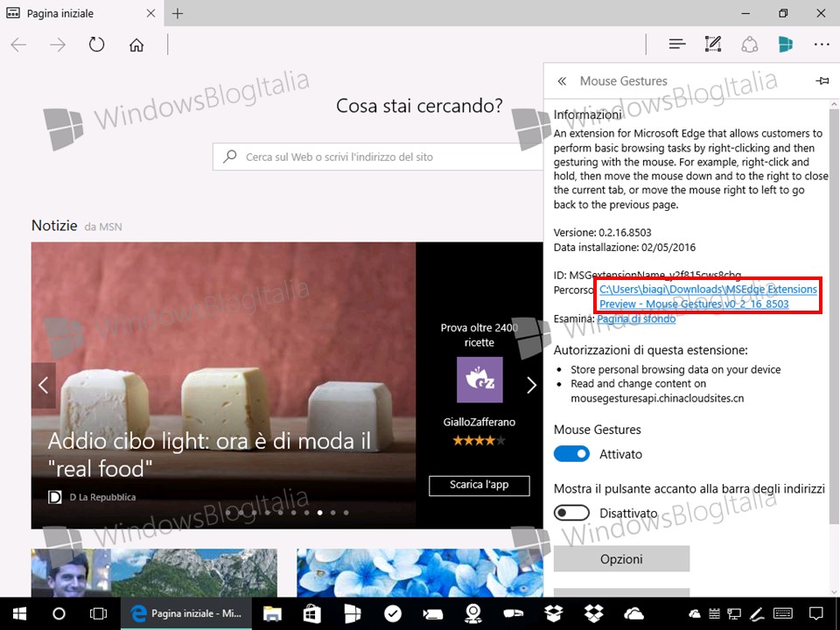Viewport: 840px width, 630px height.
Task: Open the Pagina di sfondo link
Action: (x=636, y=319)
